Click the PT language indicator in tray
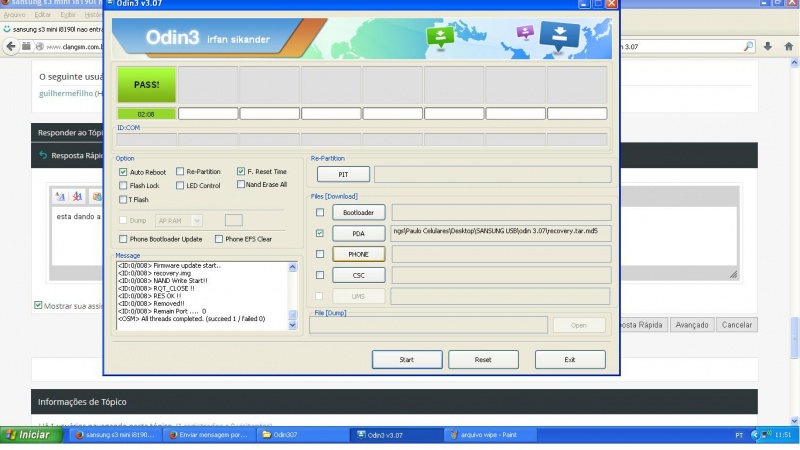Viewport: 800px width, 450px height. (739, 435)
